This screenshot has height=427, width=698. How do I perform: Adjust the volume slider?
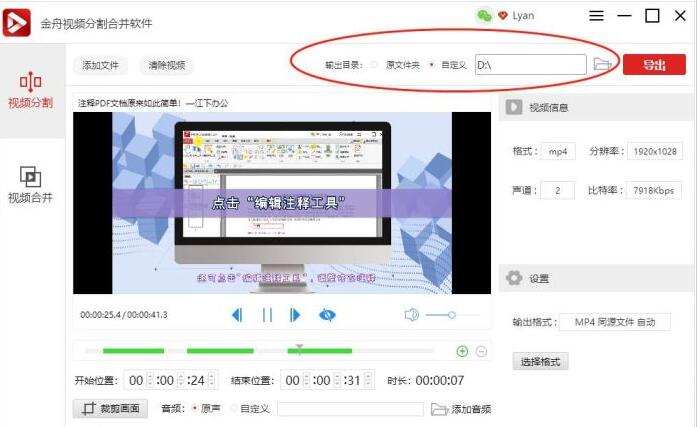click(x=451, y=315)
